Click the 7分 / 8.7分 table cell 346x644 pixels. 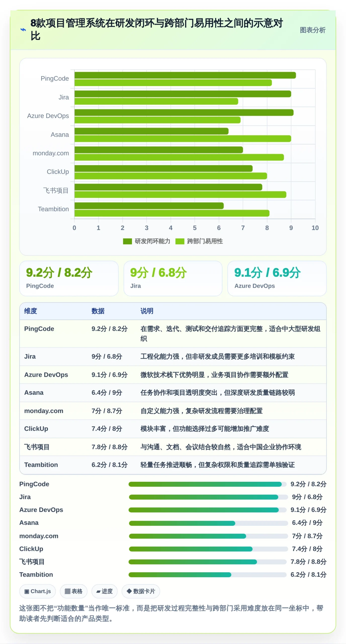click(107, 411)
